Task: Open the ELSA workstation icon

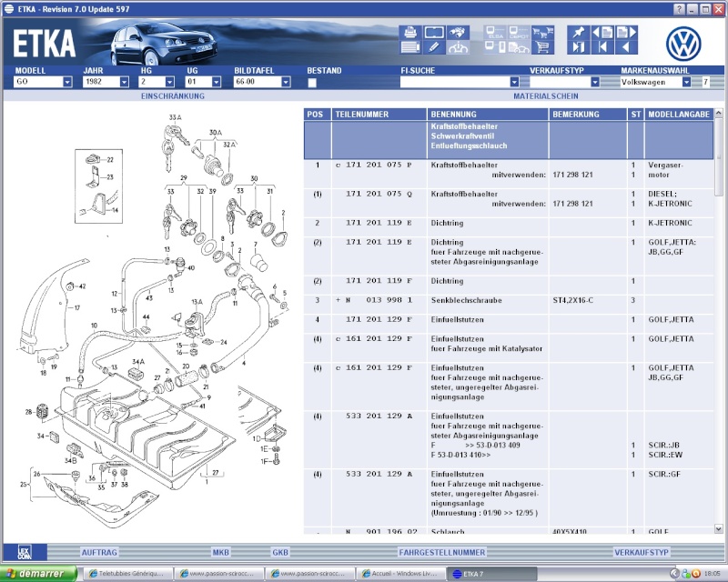Action: pos(495,33)
